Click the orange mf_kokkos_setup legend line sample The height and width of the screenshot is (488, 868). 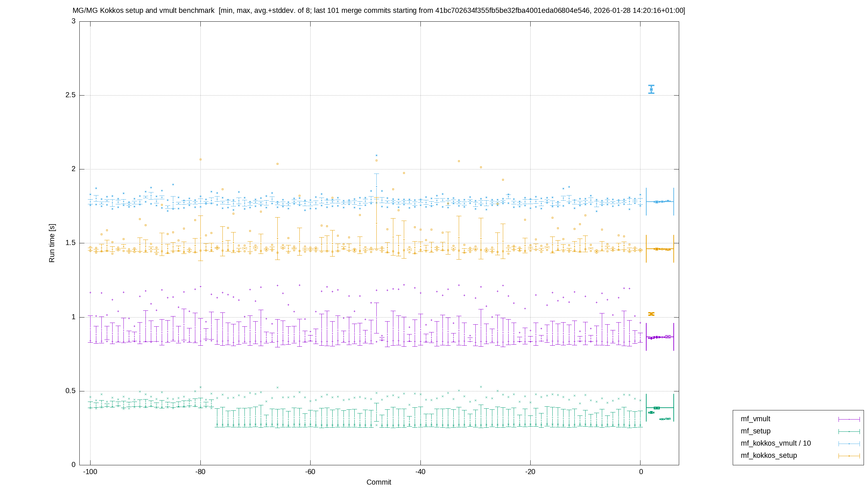[849, 456]
